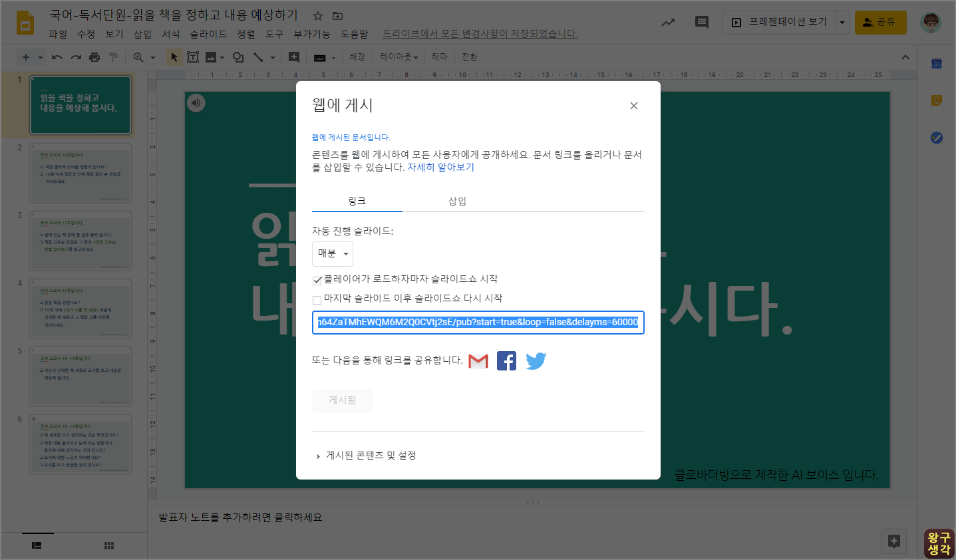This screenshot has height=560, width=956.
Task: Click the undo icon
Action: [57, 57]
